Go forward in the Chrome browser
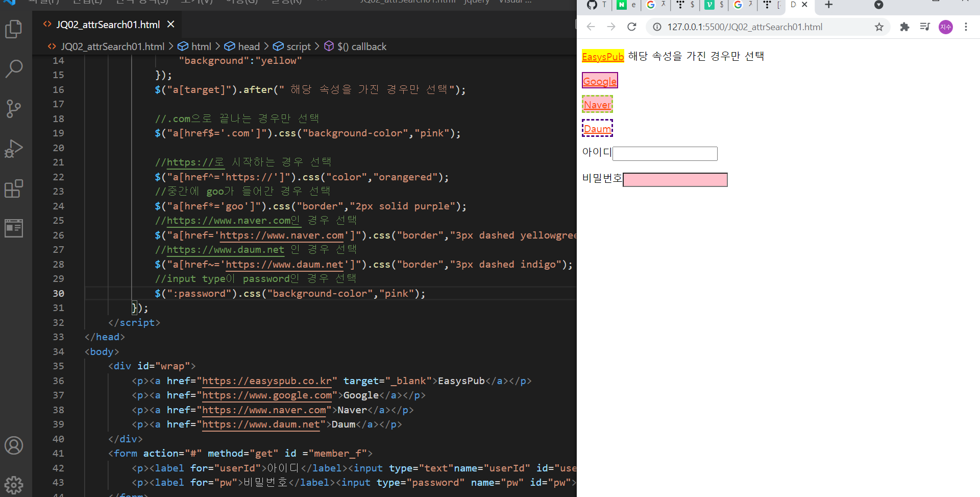 click(611, 27)
